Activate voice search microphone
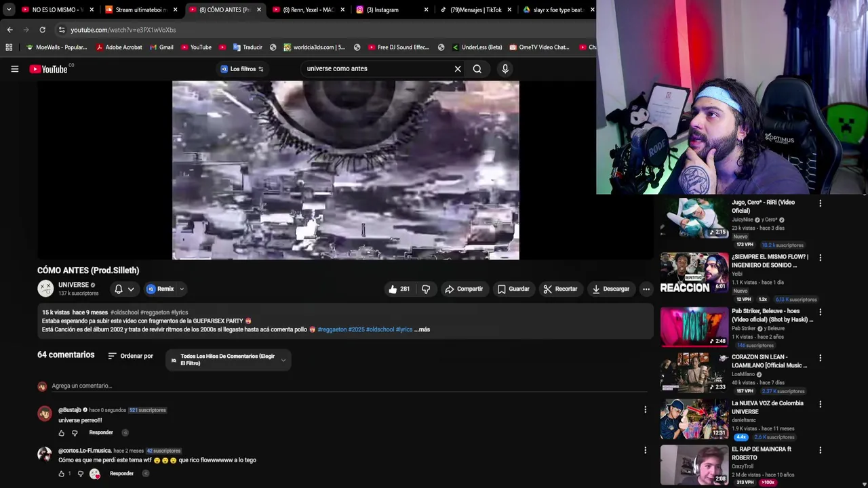 [x=505, y=68]
